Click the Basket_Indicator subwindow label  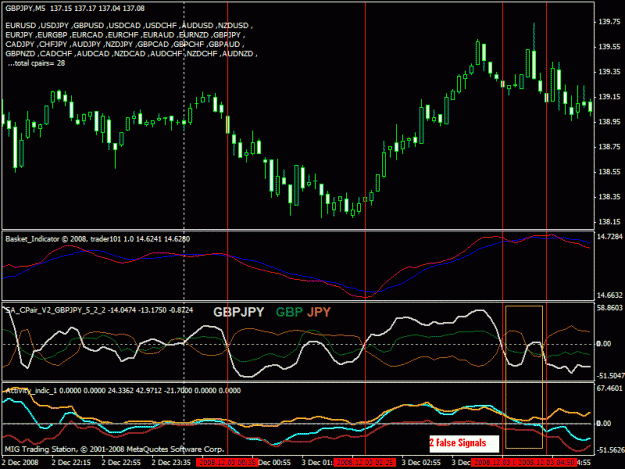(x=98, y=239)
